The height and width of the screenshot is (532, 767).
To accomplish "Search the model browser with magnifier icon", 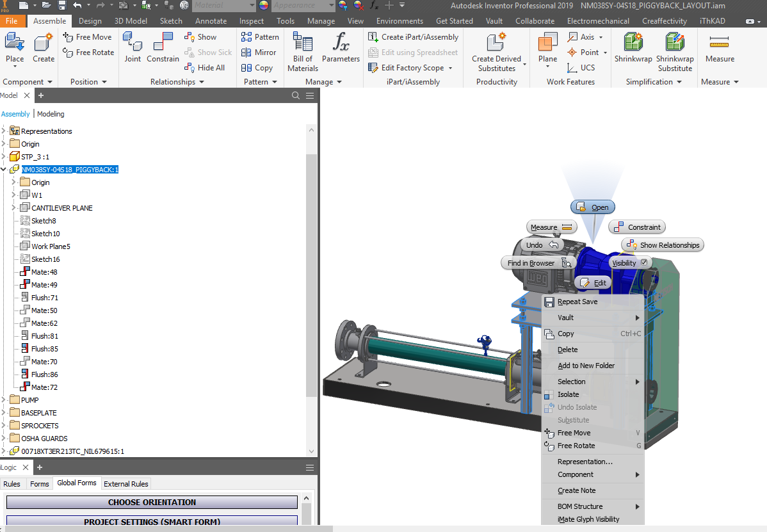I will pos(295,95).
